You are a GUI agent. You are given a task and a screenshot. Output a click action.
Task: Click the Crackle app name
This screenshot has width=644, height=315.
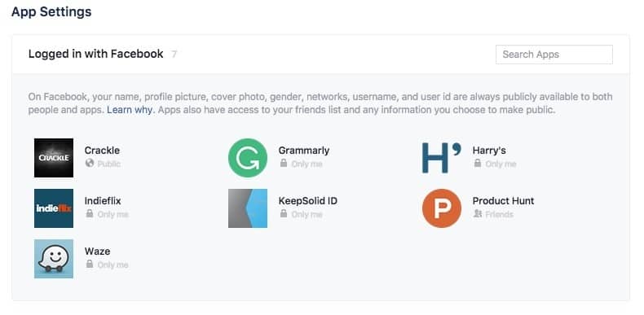pyautogui.click(x=102, y=151)
